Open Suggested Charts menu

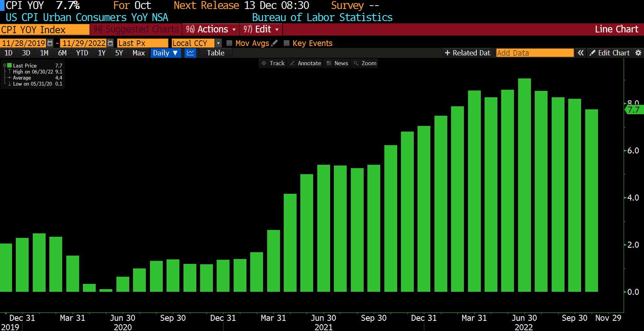(x=136, y=29)
